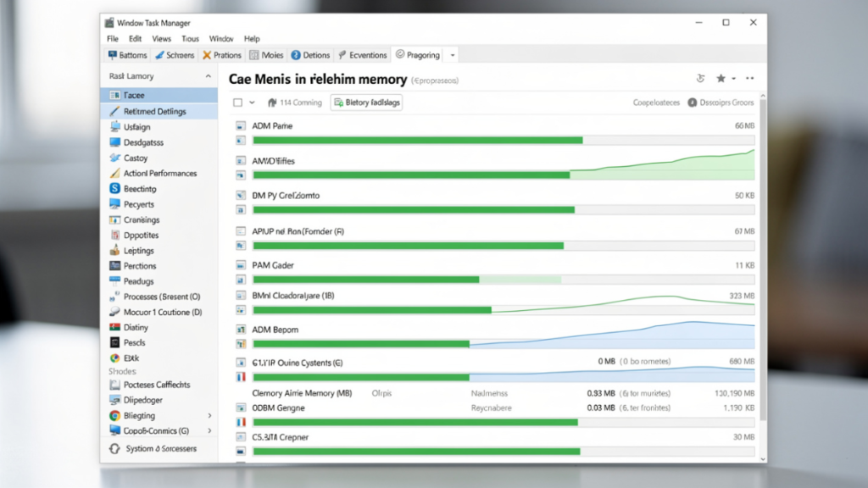This screenshot has height=488, width=868.
Task: Toggle the small box under PAM Gader icon
Action: pos(241,280)
